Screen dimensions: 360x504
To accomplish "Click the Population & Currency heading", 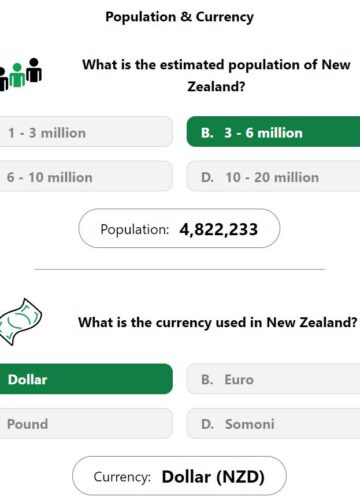I will 180,17.
